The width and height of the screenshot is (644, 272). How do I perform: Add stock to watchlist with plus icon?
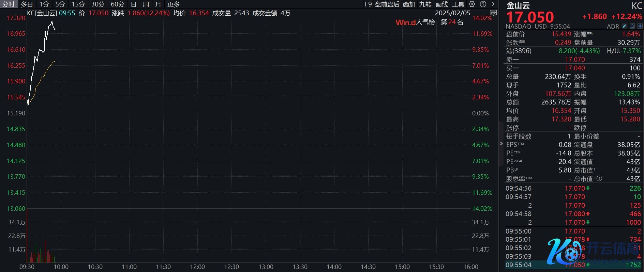coord(640,26)
